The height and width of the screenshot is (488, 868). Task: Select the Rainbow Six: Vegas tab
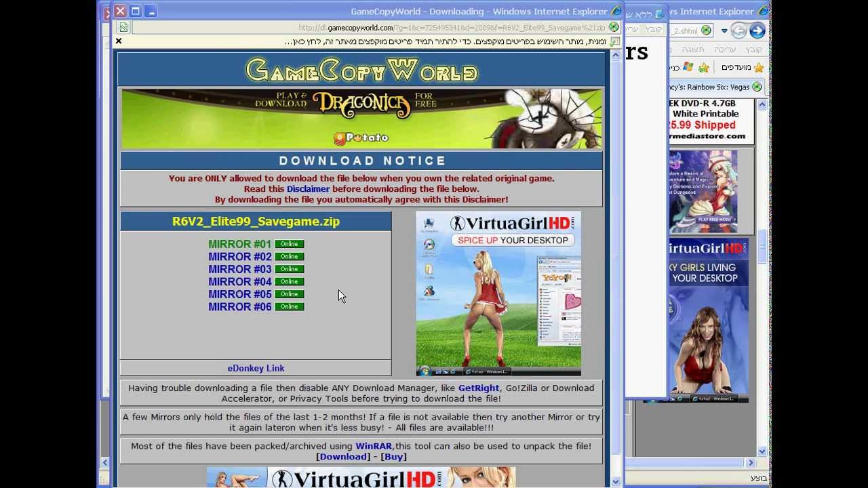(x=715, y=87)
